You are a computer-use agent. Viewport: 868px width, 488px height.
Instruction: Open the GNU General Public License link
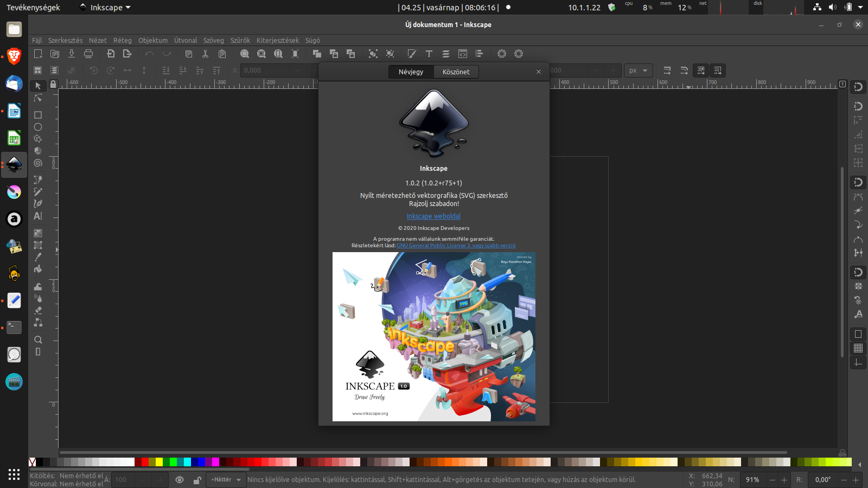456,246
